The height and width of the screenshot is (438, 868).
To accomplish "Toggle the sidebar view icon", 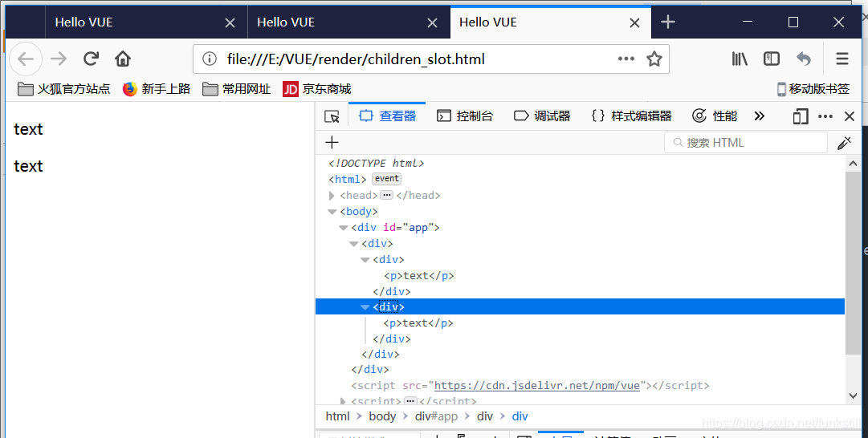I will tap(771, 59).
